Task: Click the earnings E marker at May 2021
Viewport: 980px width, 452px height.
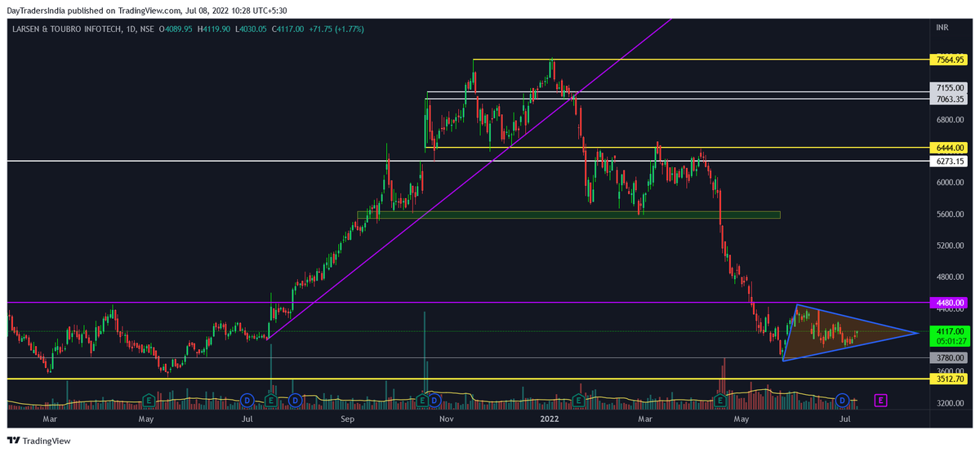Action: 149,401
